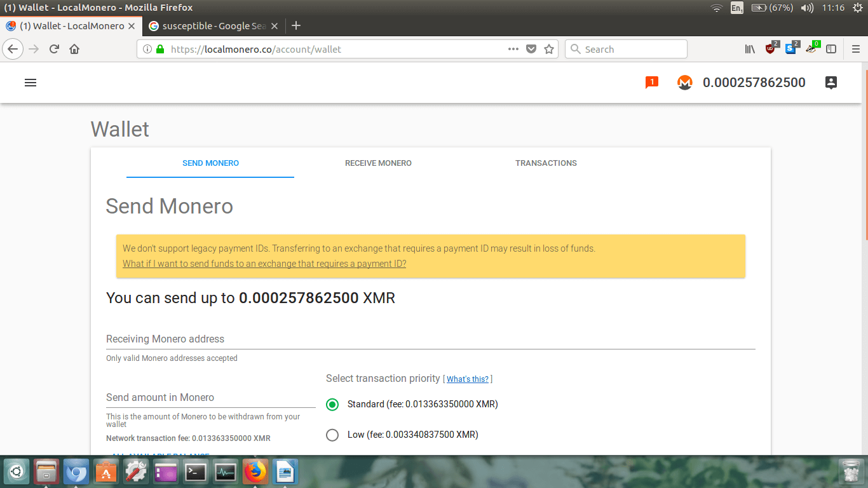Switch to the susceptible Google Search browser tab
The image size is (868, 488).
point(214,26)
